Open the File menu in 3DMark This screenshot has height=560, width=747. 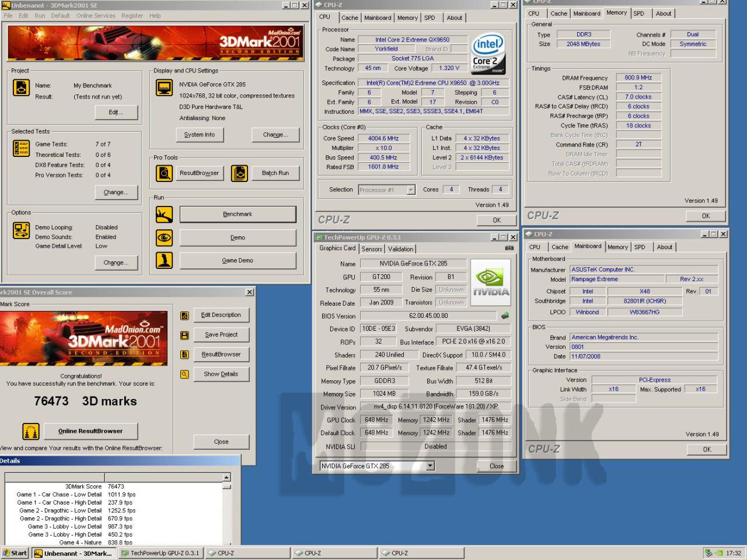coord(8,16)
